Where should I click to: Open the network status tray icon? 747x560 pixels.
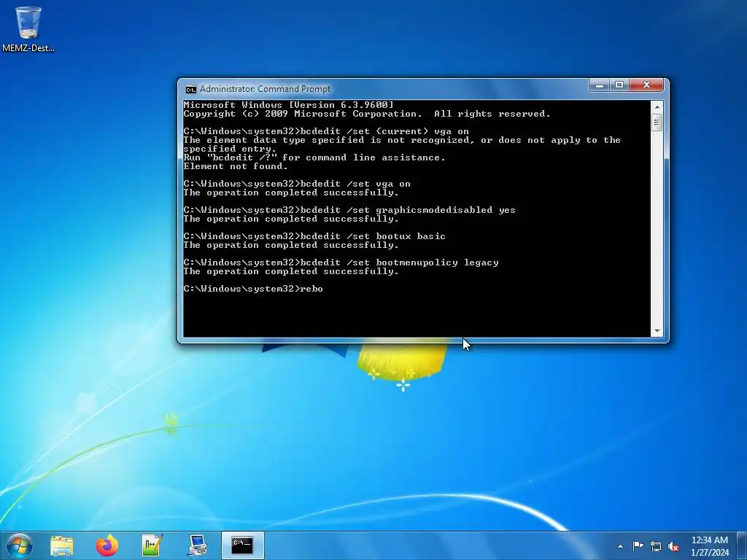point(656,547)
